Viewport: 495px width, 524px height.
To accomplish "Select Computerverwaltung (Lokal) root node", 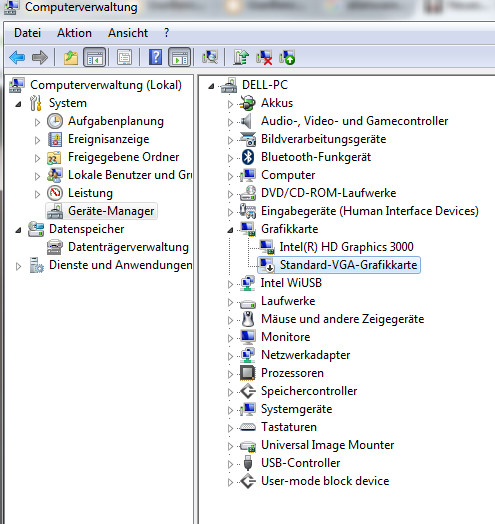I will coord(106,85).
